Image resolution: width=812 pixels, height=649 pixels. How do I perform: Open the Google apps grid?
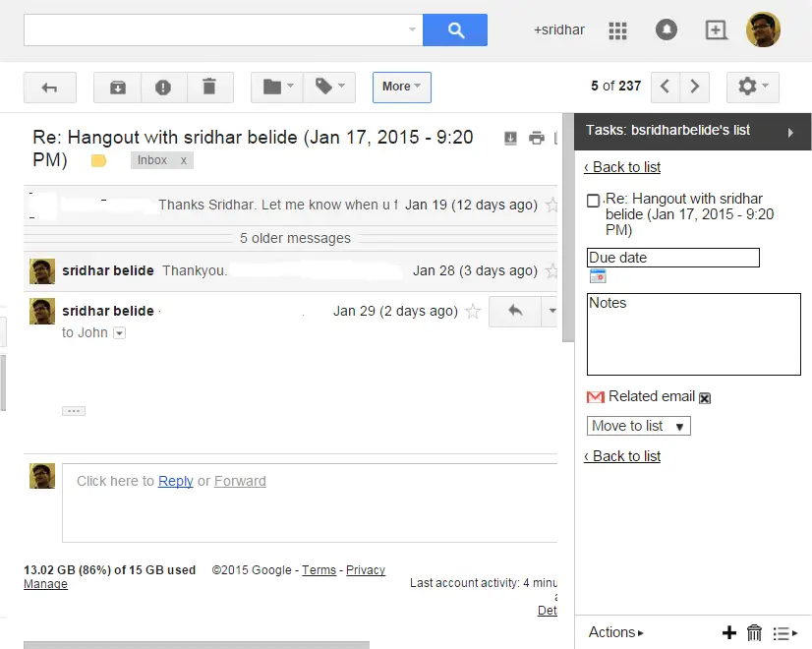[x=617, y=30]
